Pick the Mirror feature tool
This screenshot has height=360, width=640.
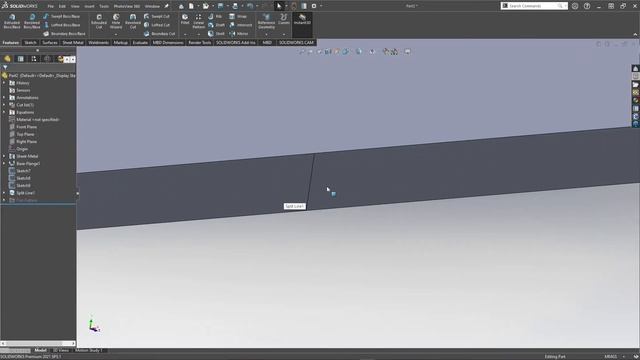(238, 34)
